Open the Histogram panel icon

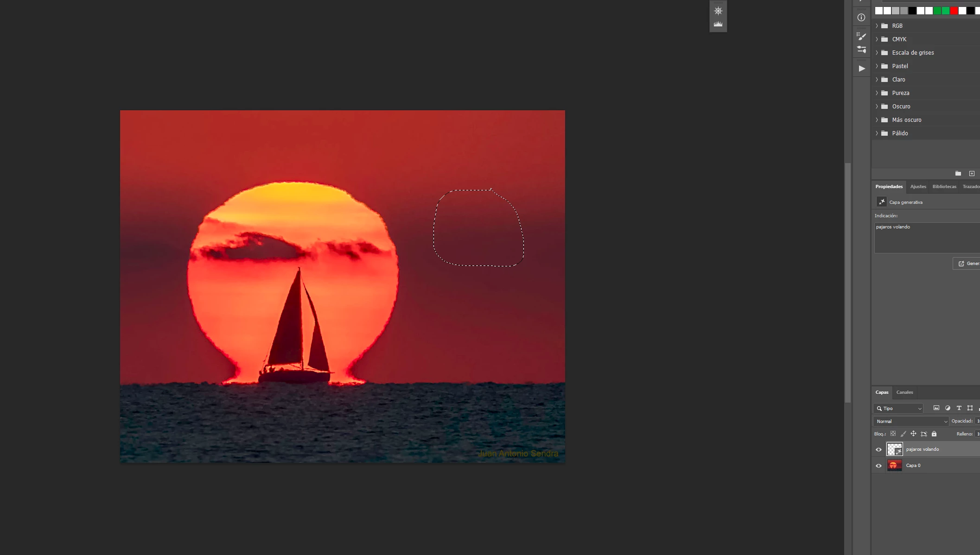point(718,24)
